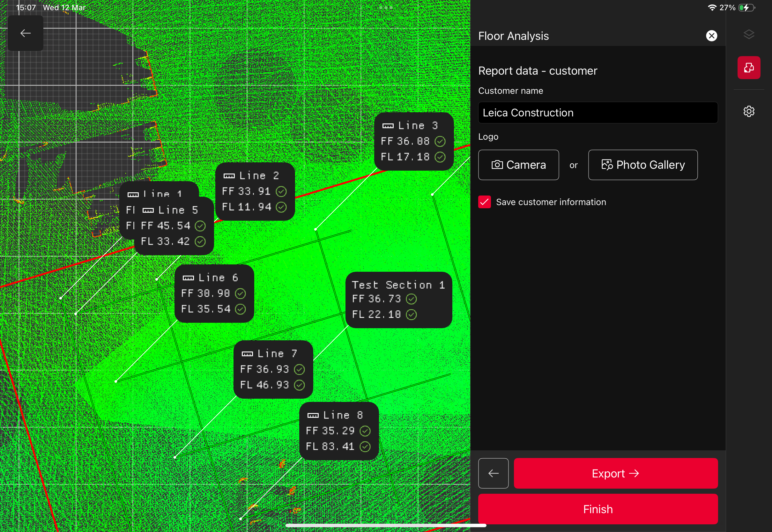
Task: Open settings gear in right sidebar
Action: (x=749, y=111)
